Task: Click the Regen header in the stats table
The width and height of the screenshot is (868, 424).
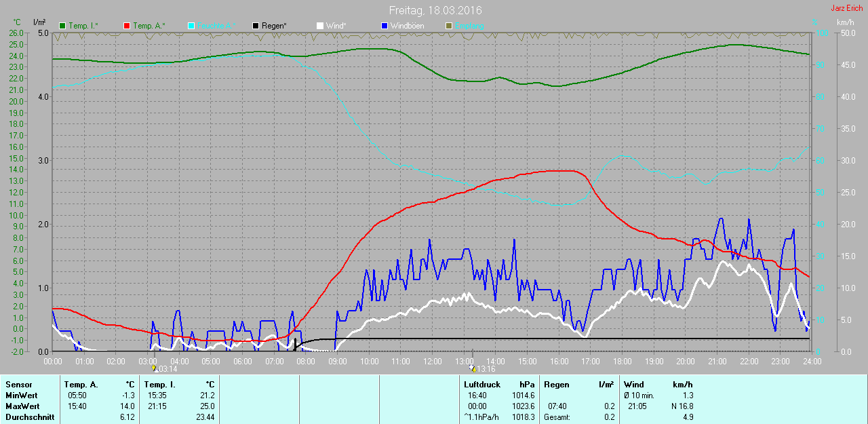Action: tap(556, 385)
